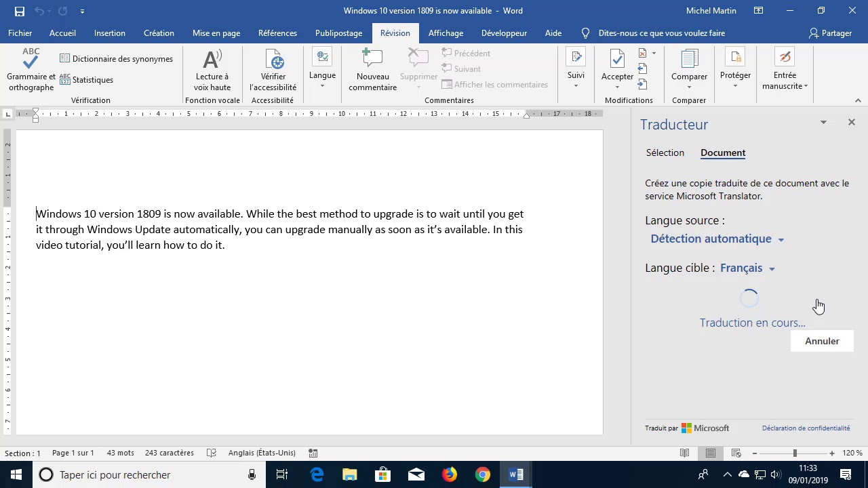This screenshot has height=488, width=868.
Task: Launch Vérifier l'accessibilité
Action: (x=273, y=70)
